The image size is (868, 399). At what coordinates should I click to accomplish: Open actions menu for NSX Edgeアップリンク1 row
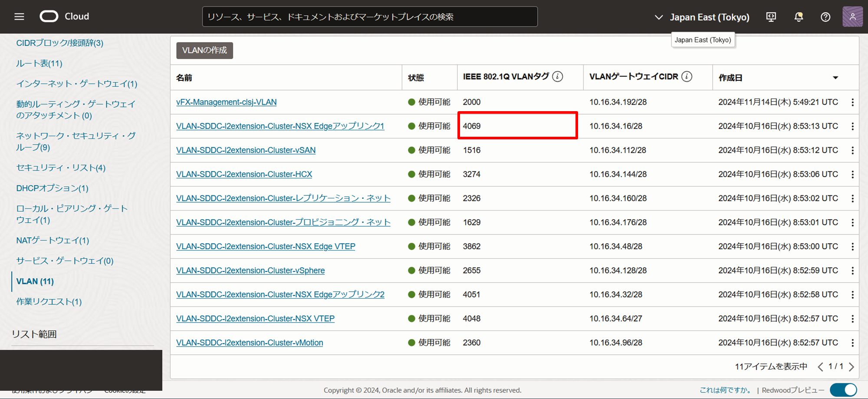tap(852, 126)
